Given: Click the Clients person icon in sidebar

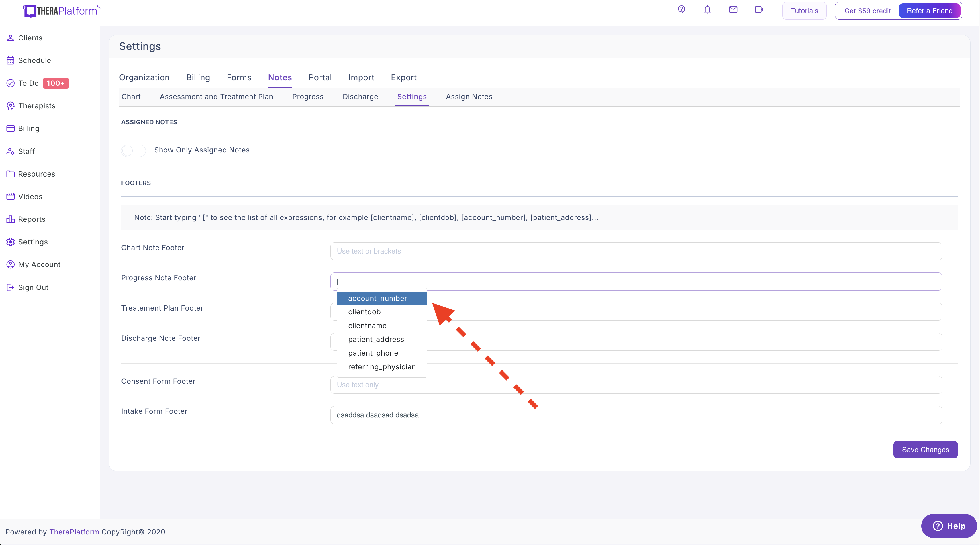Looking at the screenshot, I should click(11, 38).
